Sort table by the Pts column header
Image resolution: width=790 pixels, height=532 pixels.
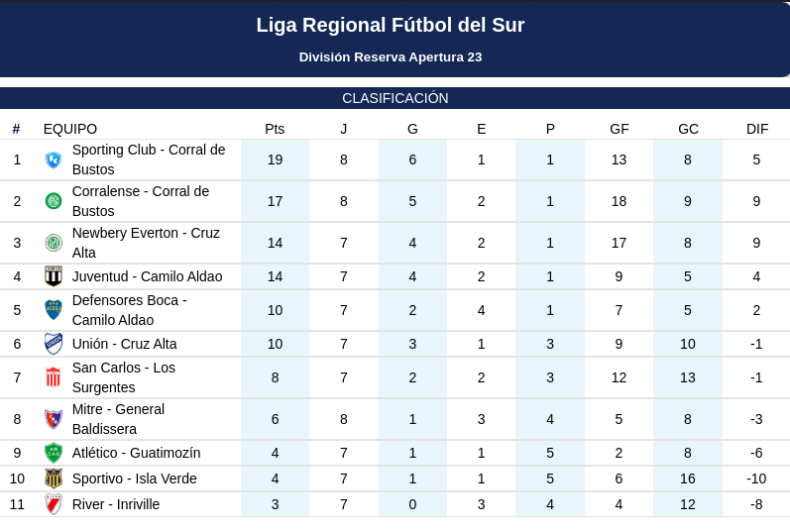click(275, 129)
